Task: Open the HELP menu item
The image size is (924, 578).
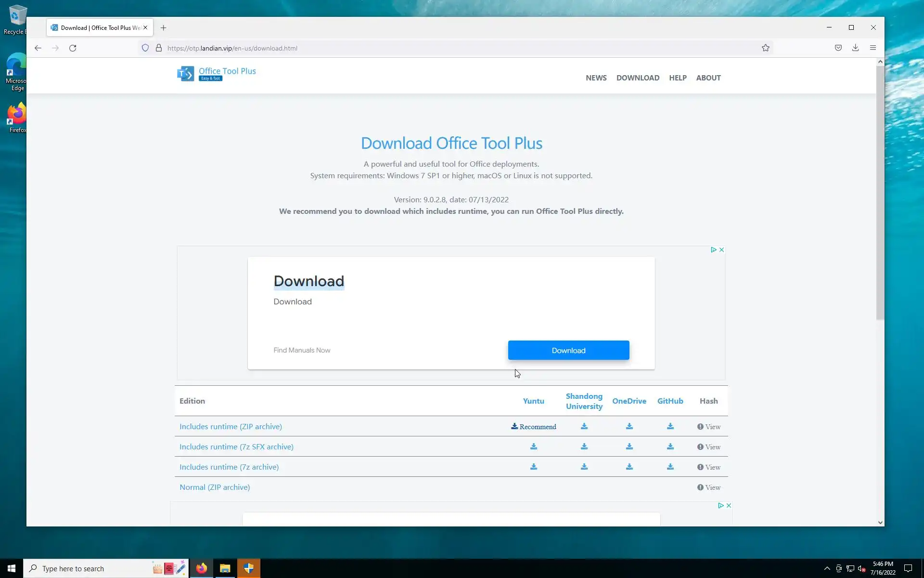Action: click(x=677, y=78)
